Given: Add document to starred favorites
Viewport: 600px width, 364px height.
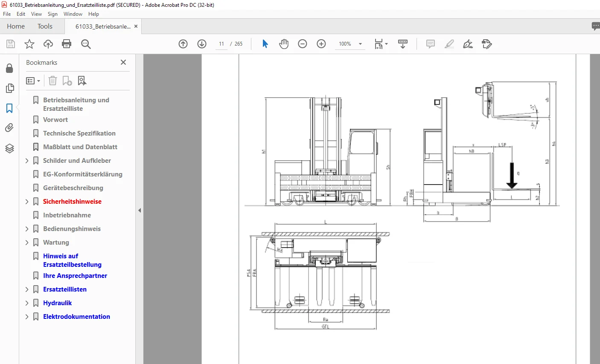Looking at the screenshot, I should tap(29, 44).
